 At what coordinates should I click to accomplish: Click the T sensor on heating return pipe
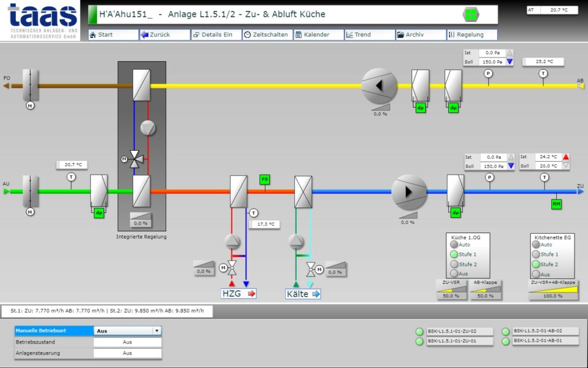[254, 213]
